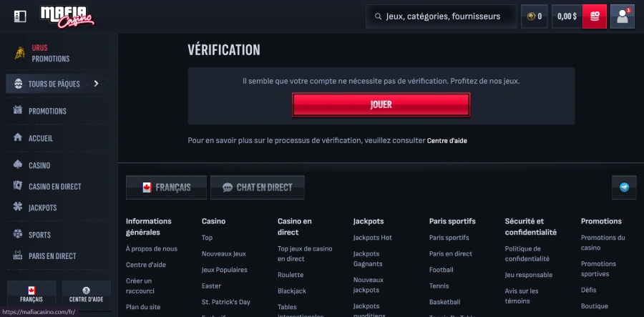This screenshot has width=644, height=317.
Task: Collapse the sidebar panel icon
Action: point(20,16)
